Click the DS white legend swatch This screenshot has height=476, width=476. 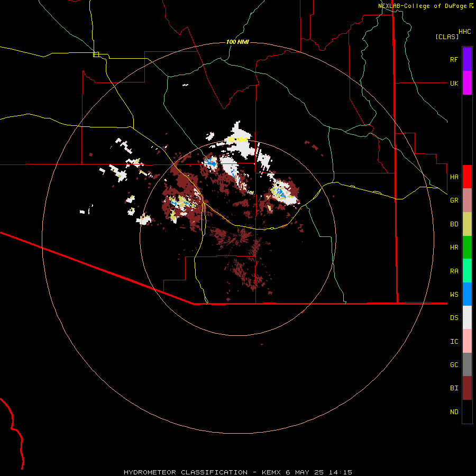tap(467, 317)
